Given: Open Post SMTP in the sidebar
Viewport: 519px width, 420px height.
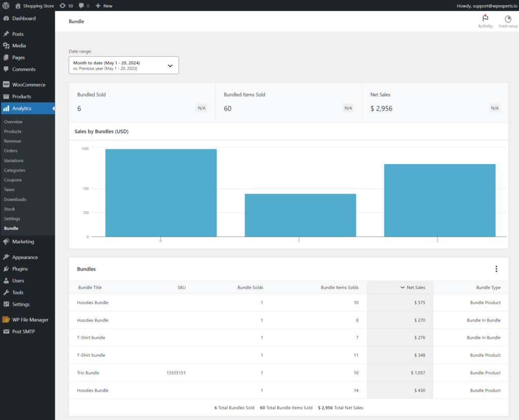Looking at the screenshot, I should pyautogui.click(x=23, y=331).
